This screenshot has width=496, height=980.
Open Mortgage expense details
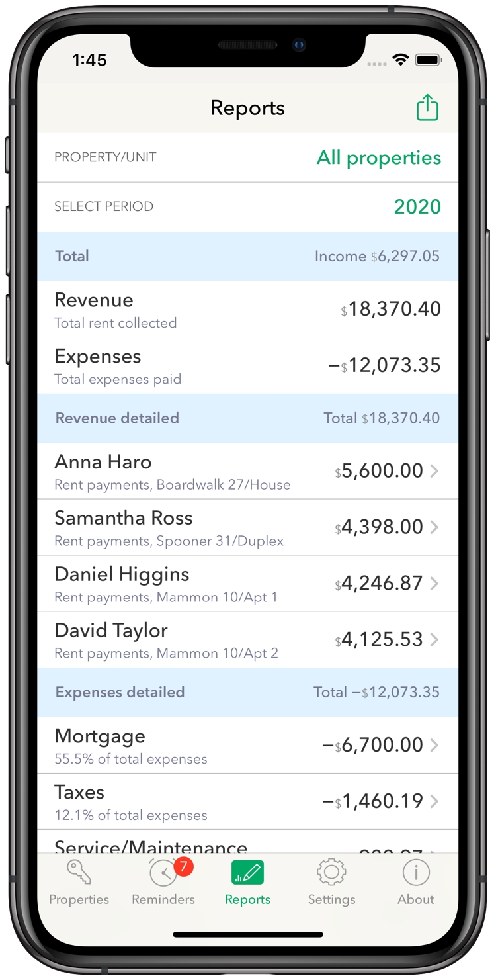point(247,745)
